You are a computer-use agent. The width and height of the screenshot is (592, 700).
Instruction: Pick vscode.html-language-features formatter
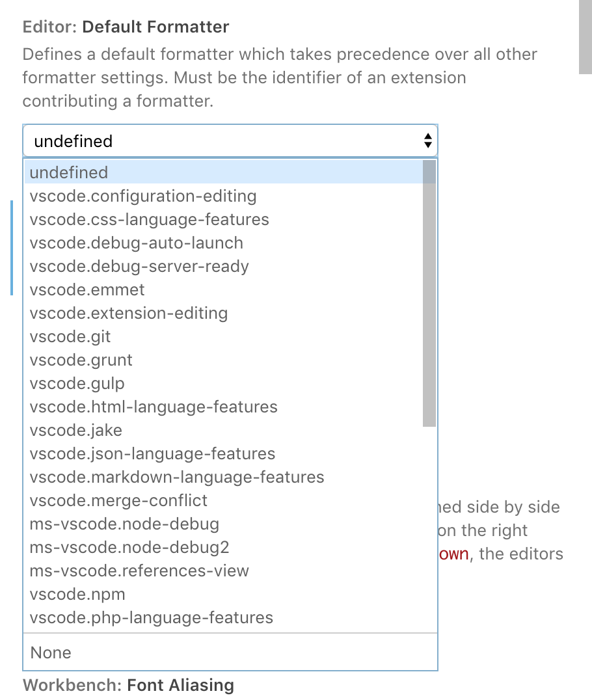[153, 407]
